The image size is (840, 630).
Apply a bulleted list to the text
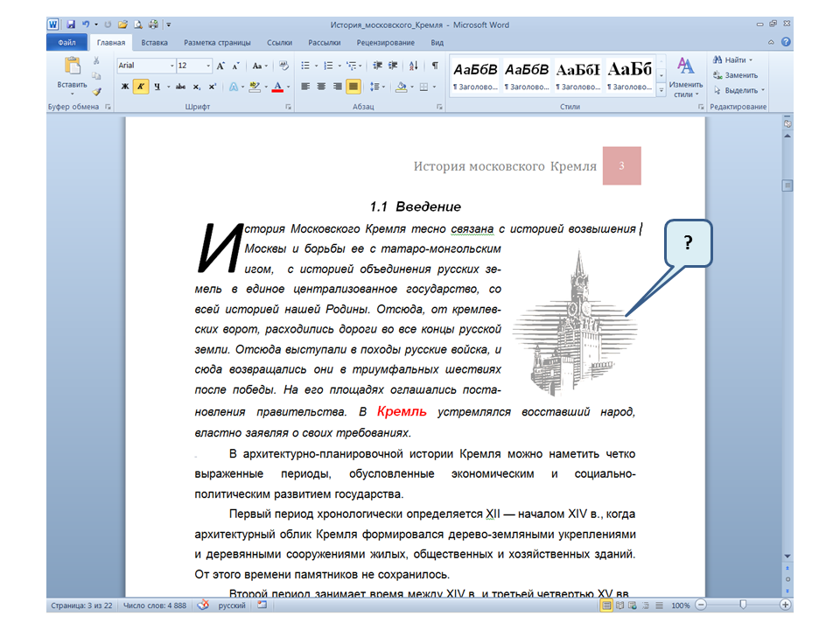click(306, 66)
